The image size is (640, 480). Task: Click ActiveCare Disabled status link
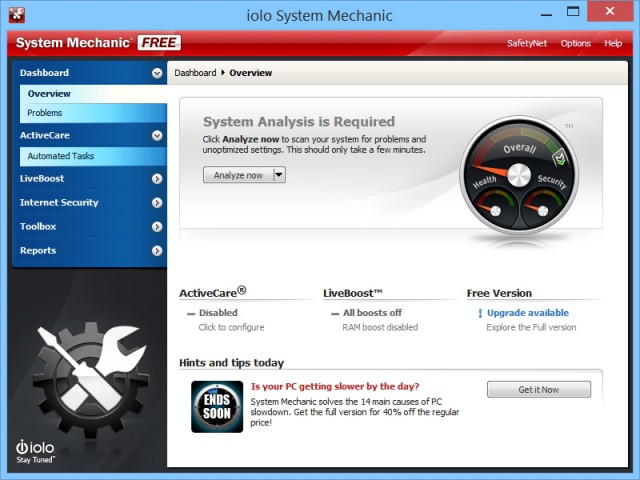pyautogui.click(x=218, y=313)
